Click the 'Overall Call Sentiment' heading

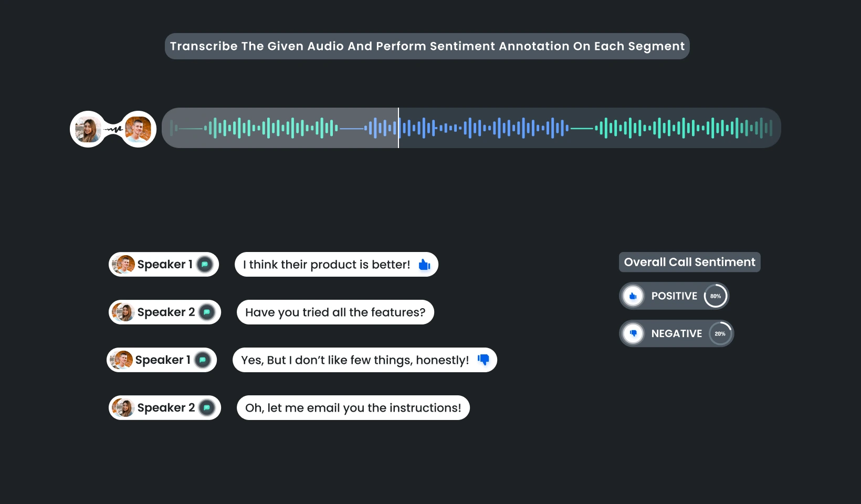(689, 262)
